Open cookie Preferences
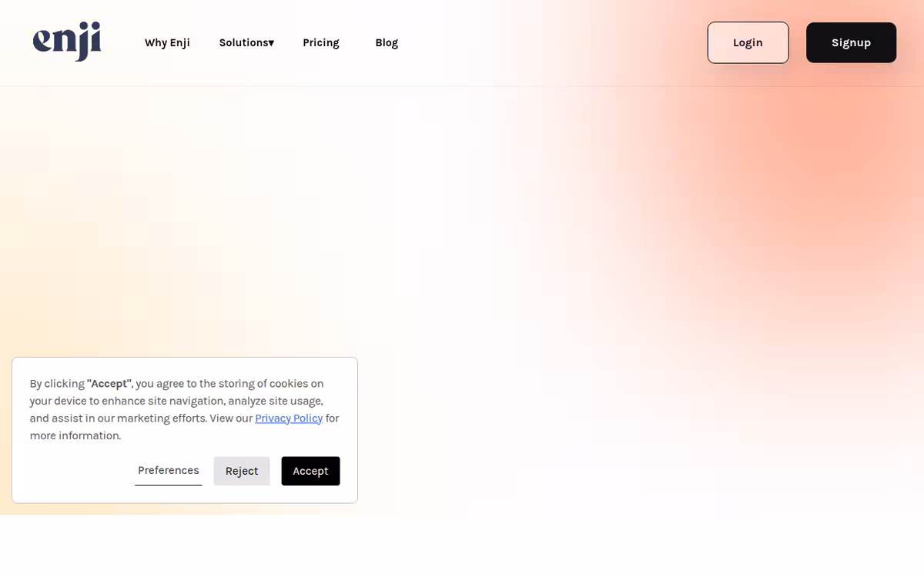The height and width of the screenshot is (578, 924). [x=169, y=470]
